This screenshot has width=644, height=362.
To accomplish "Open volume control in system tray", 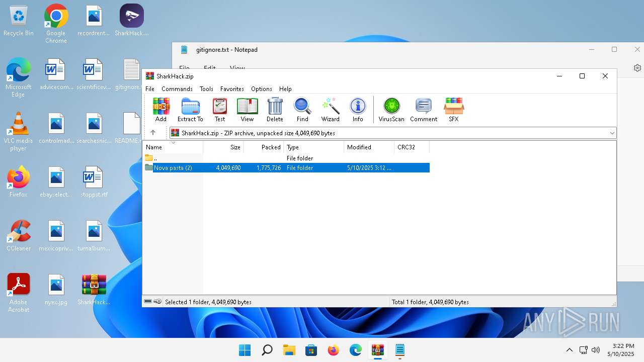I will (x=596, y=350).
